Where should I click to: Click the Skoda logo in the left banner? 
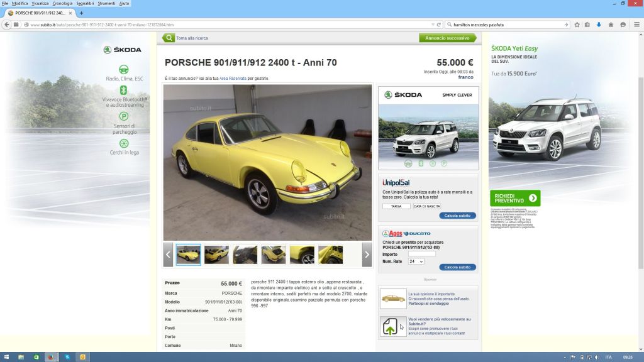tap(122, 50)
